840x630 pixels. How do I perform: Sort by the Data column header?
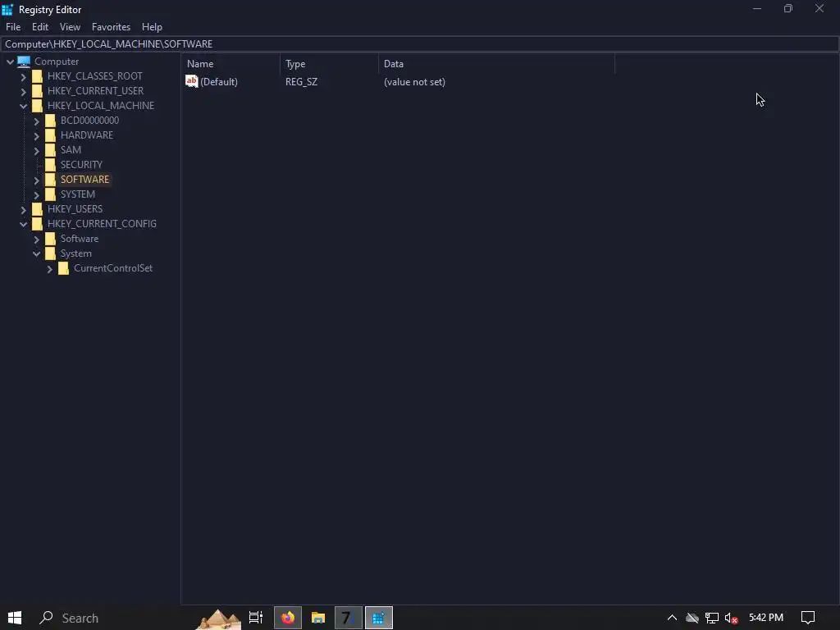point(496,64)
